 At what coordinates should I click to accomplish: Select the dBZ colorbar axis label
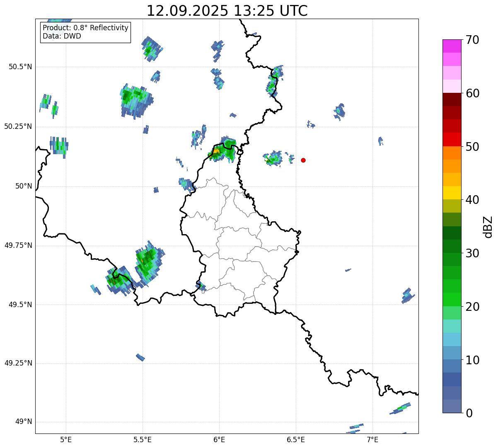coord(488,227)
